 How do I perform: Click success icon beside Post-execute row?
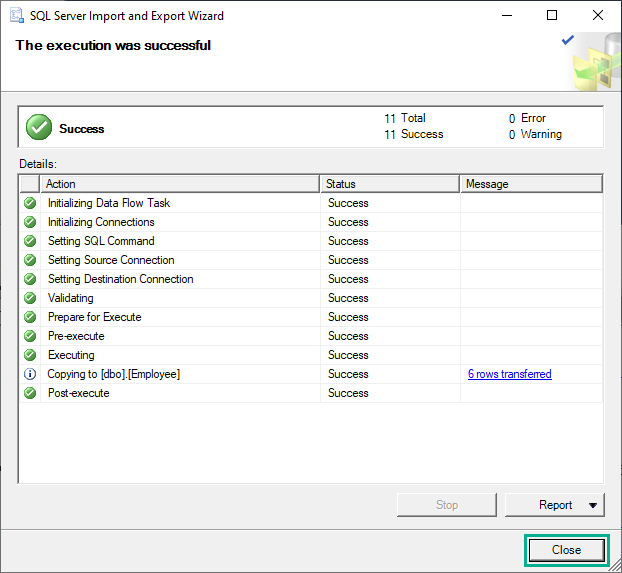click(x=30, y=393)
